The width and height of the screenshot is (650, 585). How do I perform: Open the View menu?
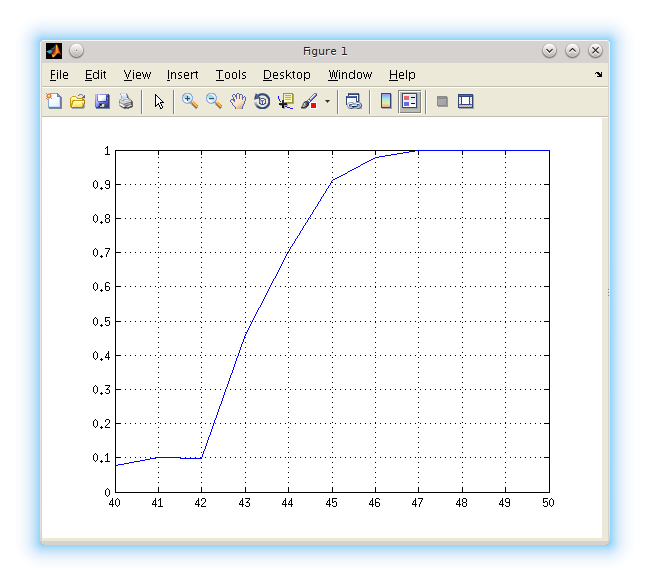coord(137,75)
